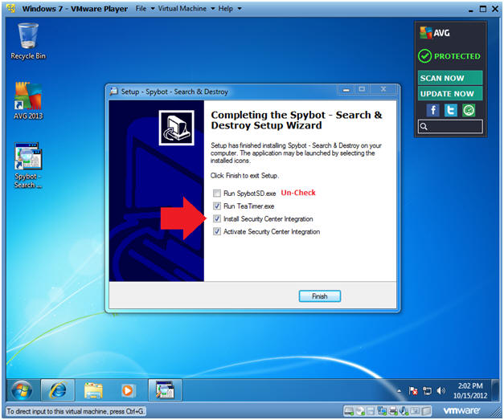Click the green AVG gauge icon

(469, 110)
